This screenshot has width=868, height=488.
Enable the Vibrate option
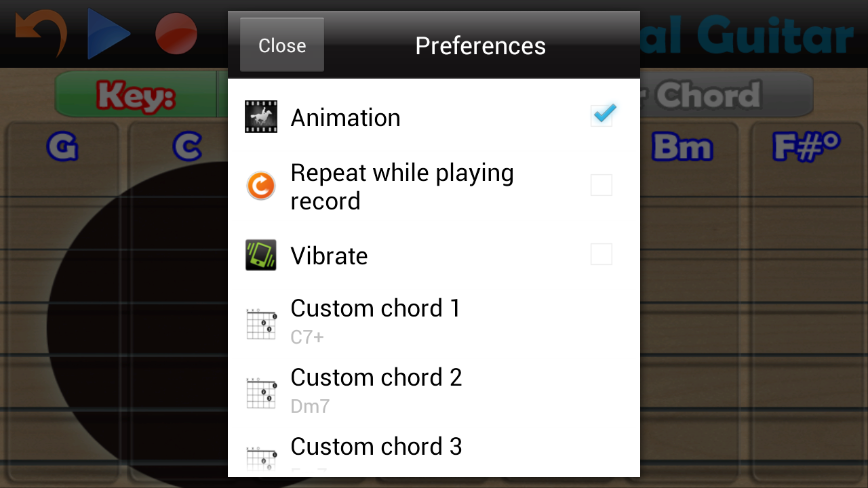(x=601, y=254)
